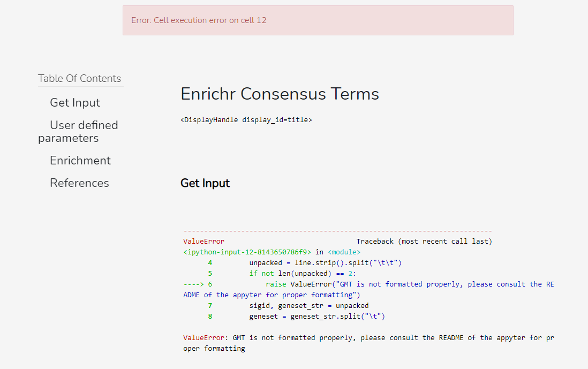Select the highlighted line 6 raise statement
The height and width of the screenshot is (369, 588).
[x=375, y=284]
